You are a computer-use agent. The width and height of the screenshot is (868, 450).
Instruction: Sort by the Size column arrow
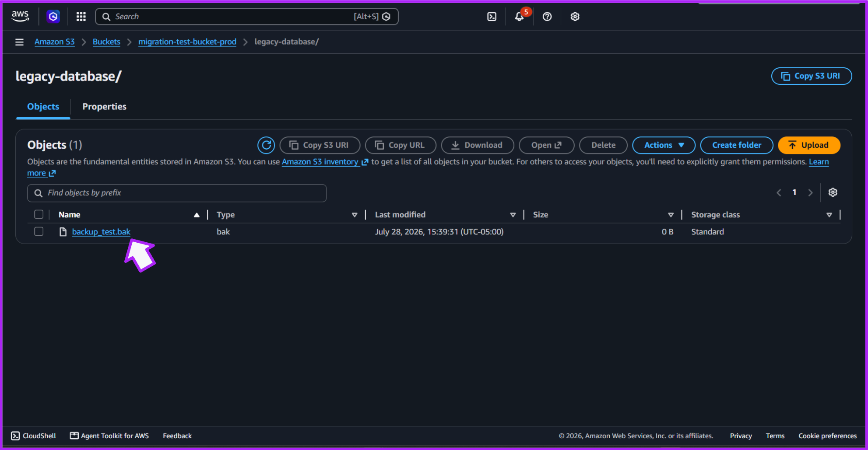click(x=671, y=215)
